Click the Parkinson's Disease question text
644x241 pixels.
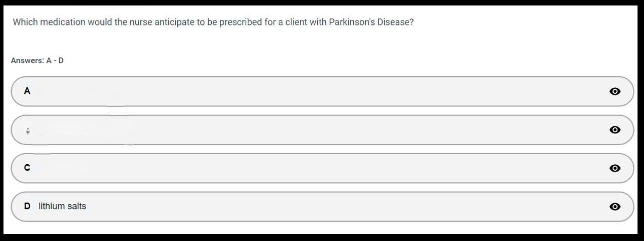click(x=213, y=22)
